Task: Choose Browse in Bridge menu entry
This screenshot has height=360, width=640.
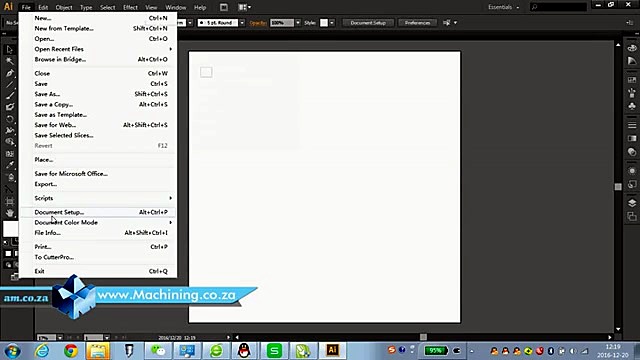Action: (x=98, y=59)
